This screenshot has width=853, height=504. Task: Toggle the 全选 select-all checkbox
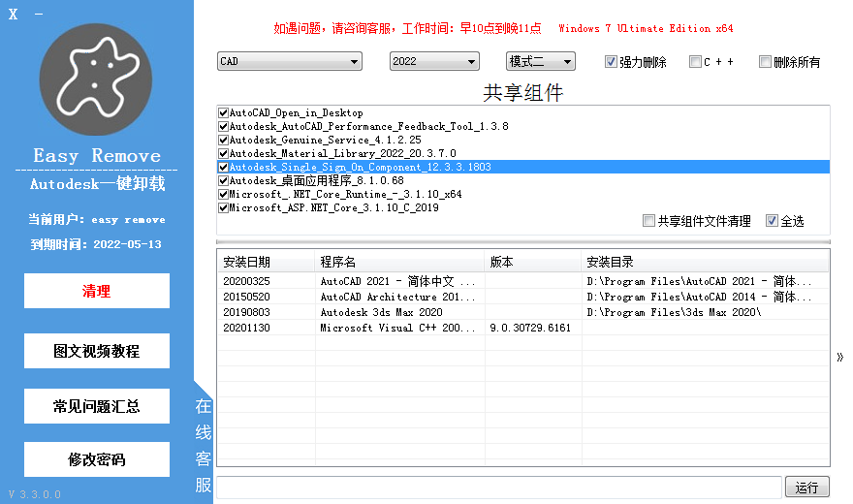(772, 221)
